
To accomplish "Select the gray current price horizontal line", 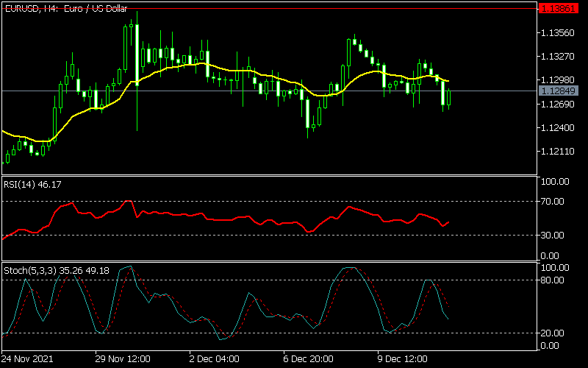I will (x=269, y=91).
